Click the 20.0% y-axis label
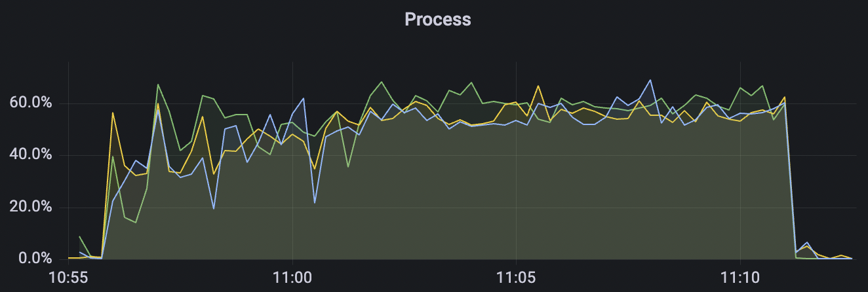Screen dimensions: 868x292 tap(31, 207)
